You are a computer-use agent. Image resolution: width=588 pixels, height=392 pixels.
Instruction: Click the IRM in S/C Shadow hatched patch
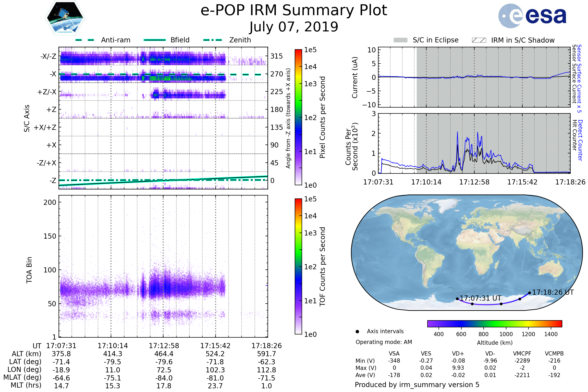479,40
